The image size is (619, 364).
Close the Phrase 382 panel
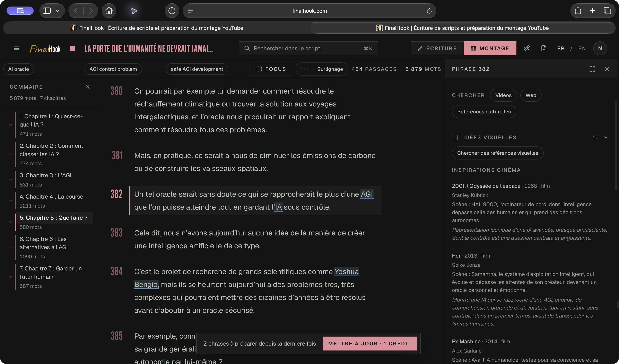[x=607, y=69]
